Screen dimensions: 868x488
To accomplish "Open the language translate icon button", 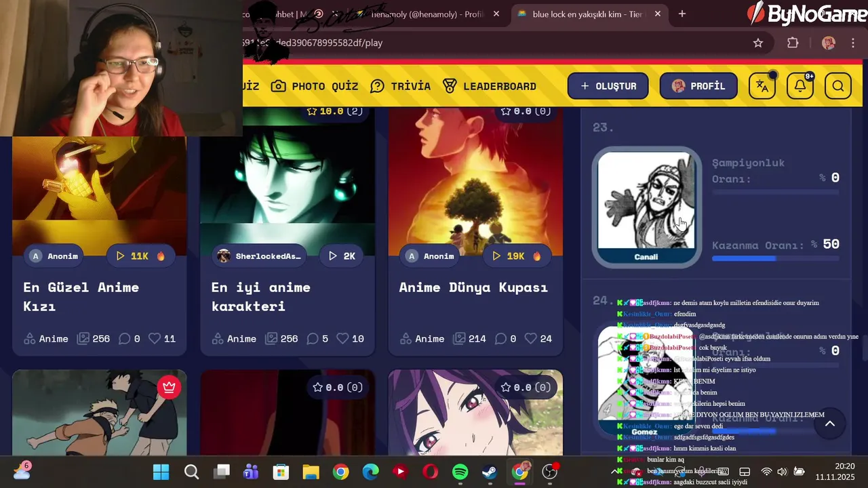I will click(x=762, y=86).
